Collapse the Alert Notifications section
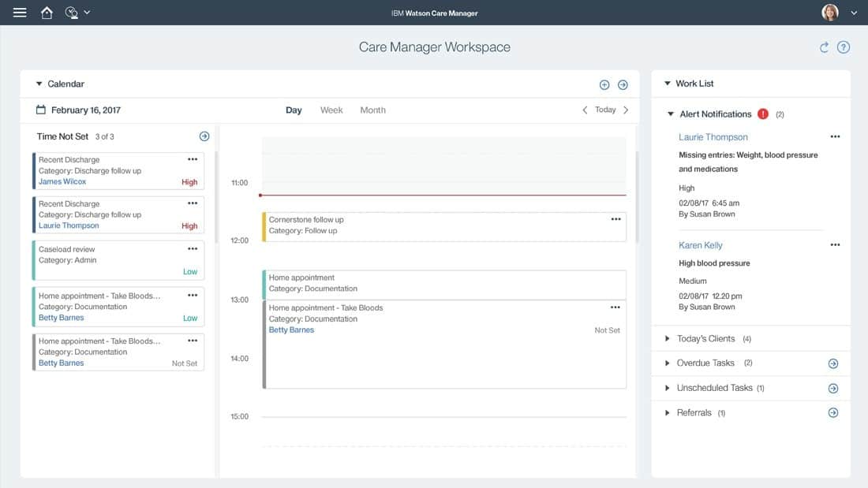Screen dimensions: 868x488 (671, 114)
